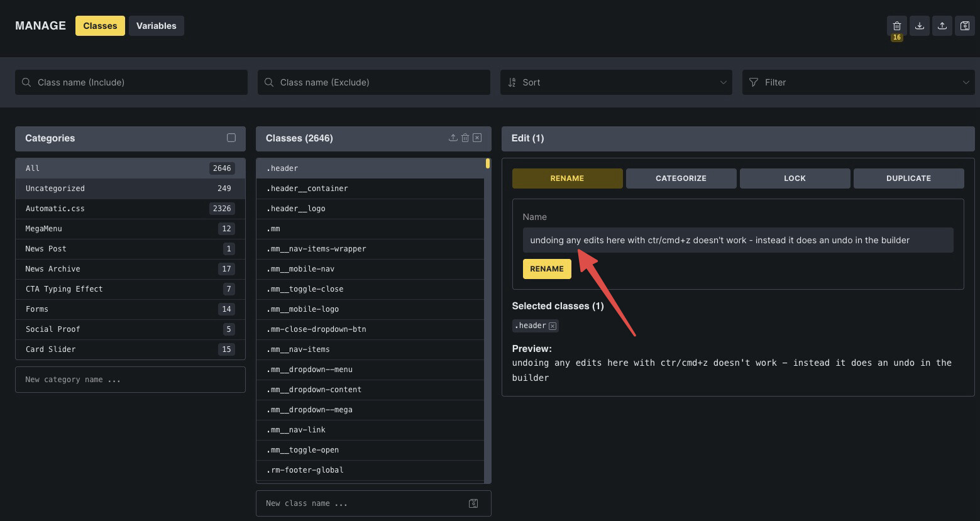
Task: Expand the Filter dropdown
Action: [858, 82]
